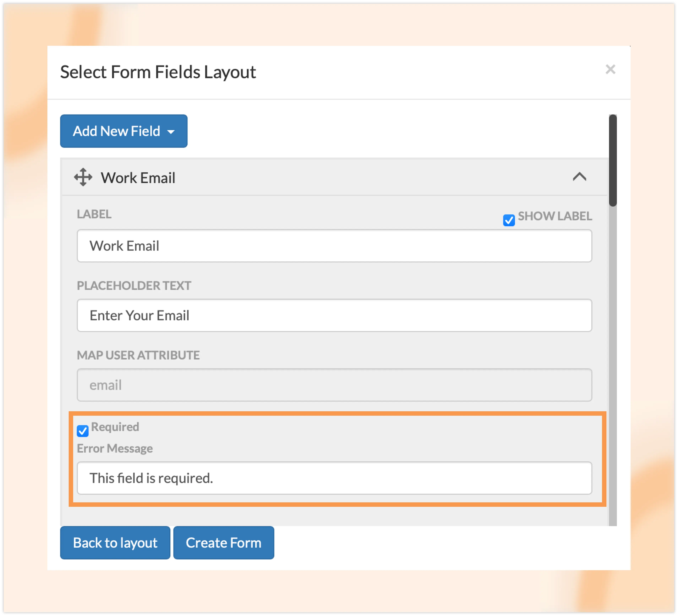Click the "PLACEHOLDER TEXT" field caption
Screen dimensions: 678x616
click(134, 286)
